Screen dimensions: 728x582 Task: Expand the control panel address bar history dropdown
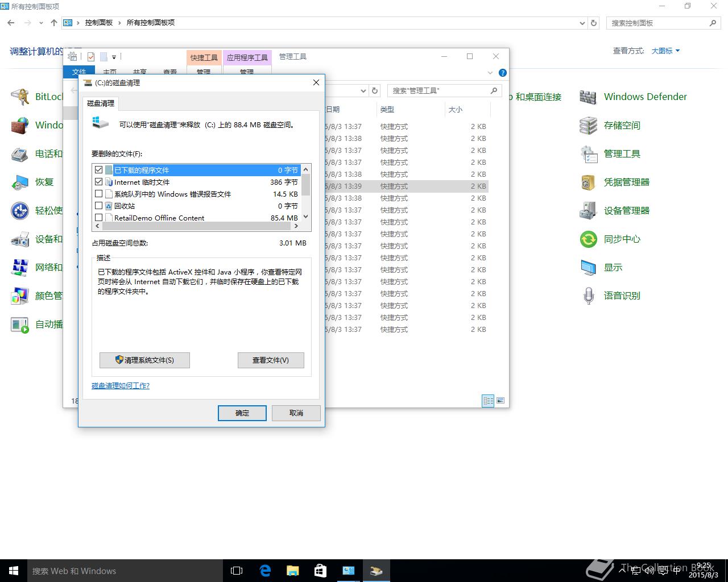582,23
